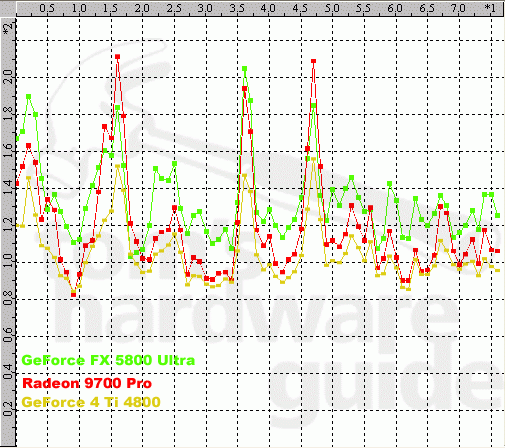Select the highest green GeForce FX data point
Image resolution: width=505 pixels, height=448 pixels.
pos(244,69)
